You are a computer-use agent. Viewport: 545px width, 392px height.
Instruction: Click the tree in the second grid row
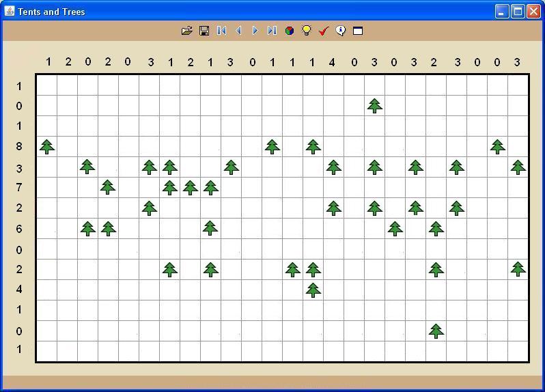click(x=374, y=105)
